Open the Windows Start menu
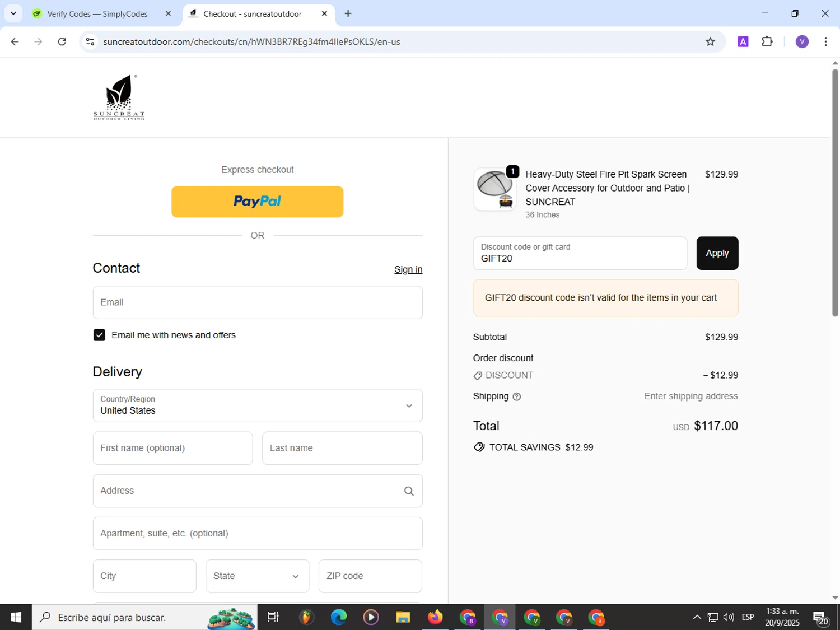The image size is (840, 630). pos(16,617)
